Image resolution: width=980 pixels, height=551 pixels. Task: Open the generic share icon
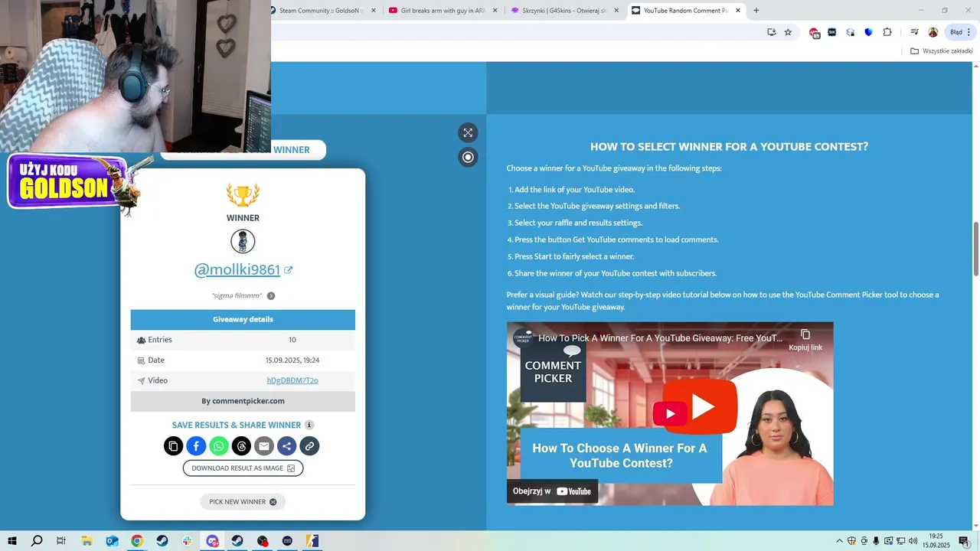[x=286, y=446]
